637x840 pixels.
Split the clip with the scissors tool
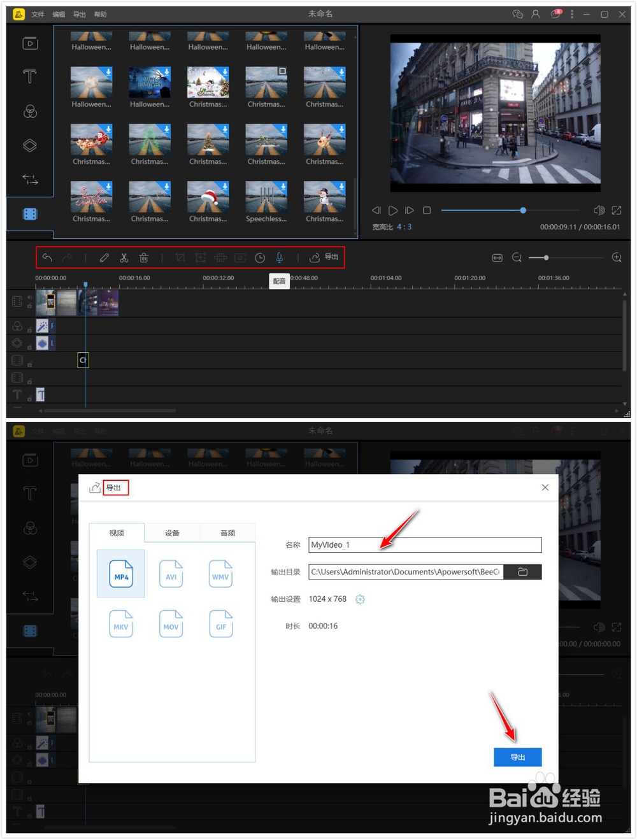pyautogui.click(x=124, y=257)
